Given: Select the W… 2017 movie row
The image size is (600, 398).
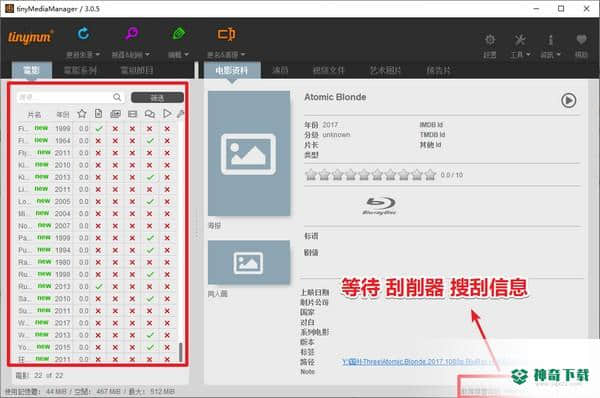Looking at the screenshot, I should click(96, 323).
